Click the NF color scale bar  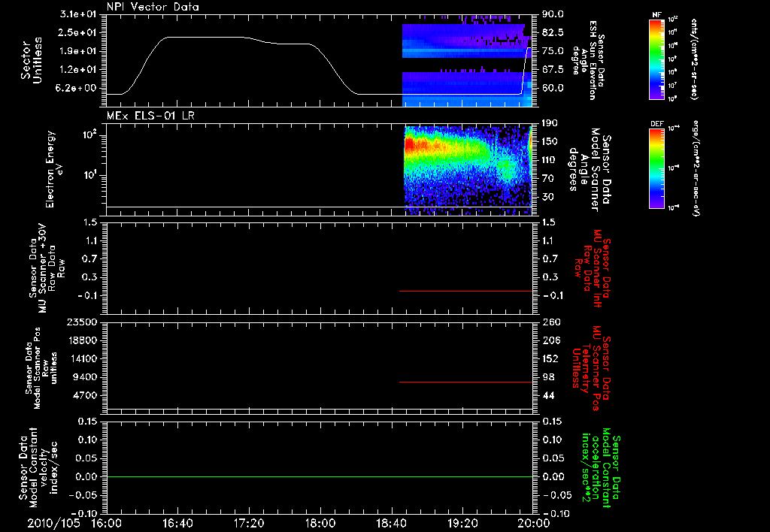657,59
